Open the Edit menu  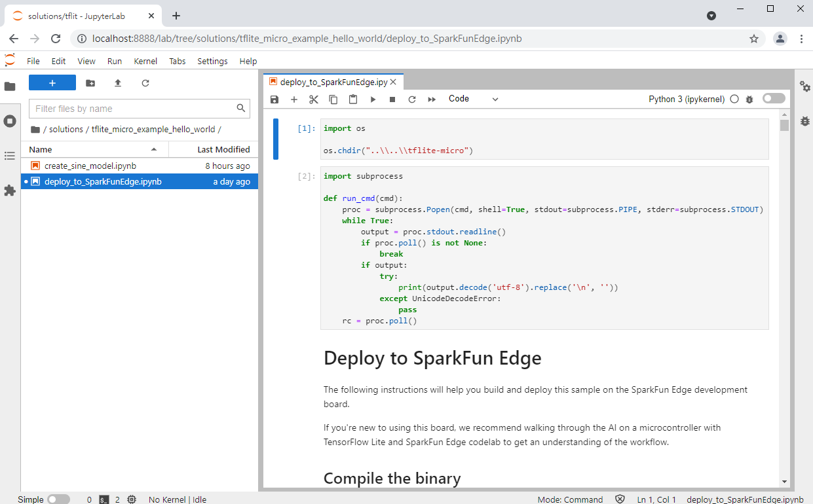pos(59,61)
